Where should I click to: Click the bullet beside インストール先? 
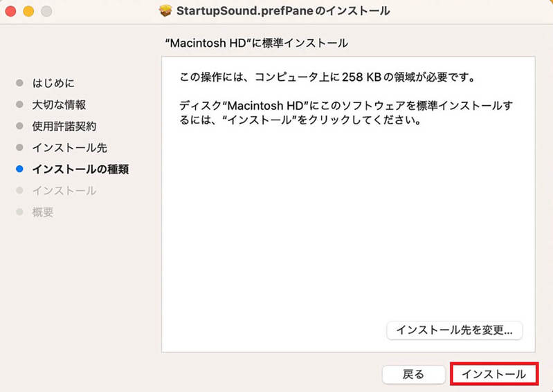[20, 147]
